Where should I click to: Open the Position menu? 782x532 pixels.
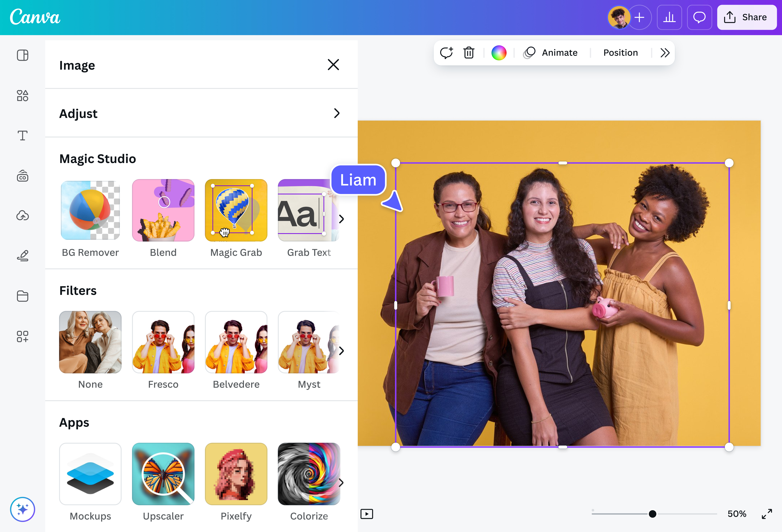pyautogui.click(x=620, y=53)
